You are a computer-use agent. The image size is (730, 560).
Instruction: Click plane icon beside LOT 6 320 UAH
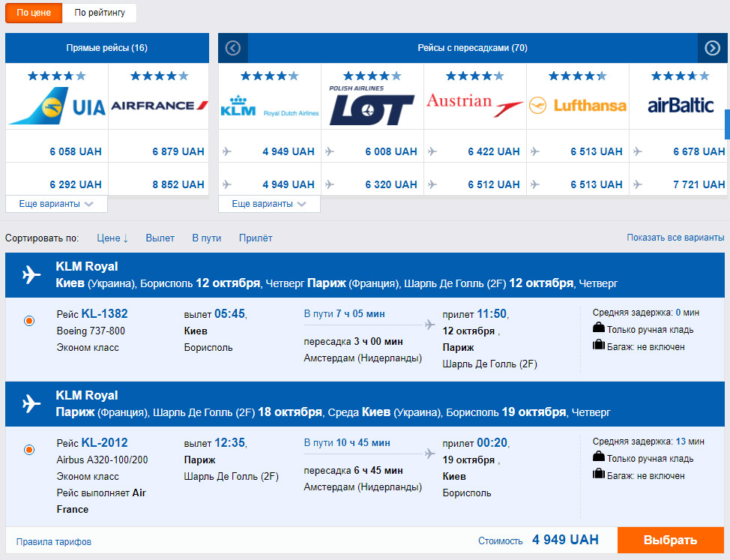330,184
